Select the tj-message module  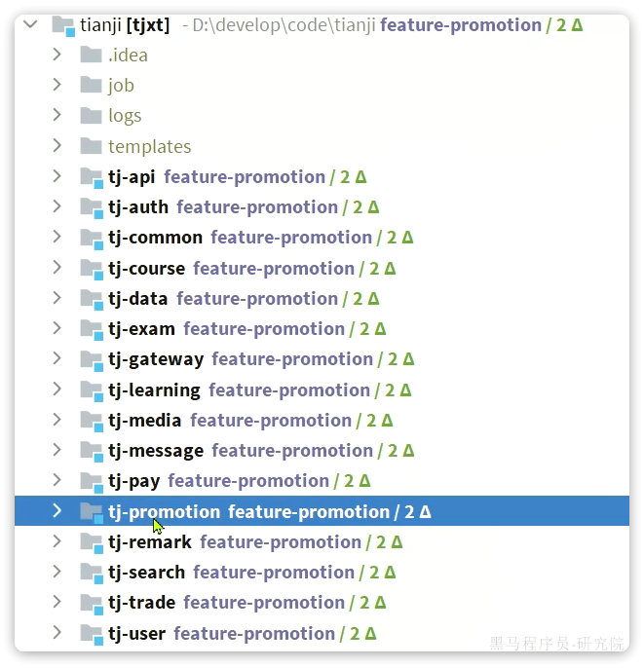(x=322, y=451)
